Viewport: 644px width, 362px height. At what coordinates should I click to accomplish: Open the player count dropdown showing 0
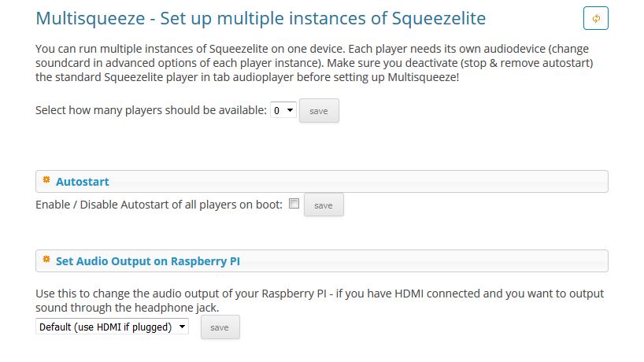[x=283, y=110]
